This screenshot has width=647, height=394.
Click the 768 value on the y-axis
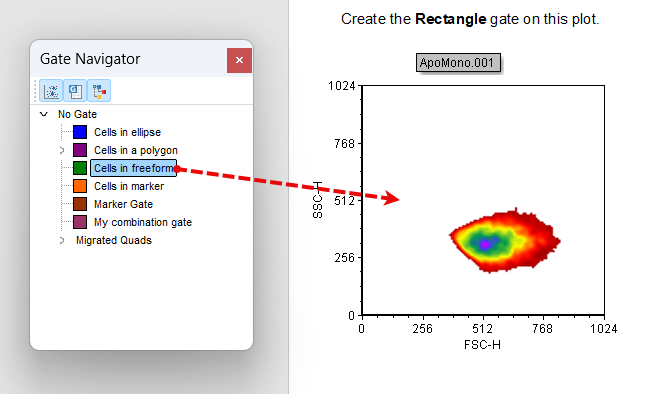click(344, 144)
